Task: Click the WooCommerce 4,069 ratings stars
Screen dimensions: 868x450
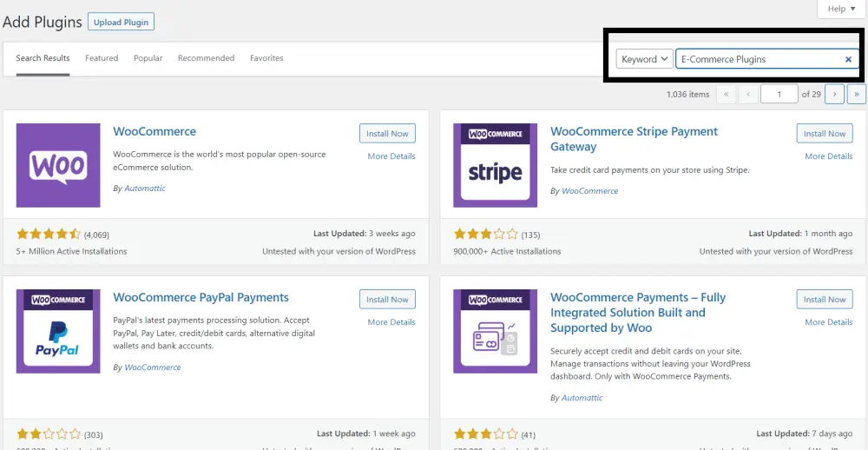Action: coord(49,234)
